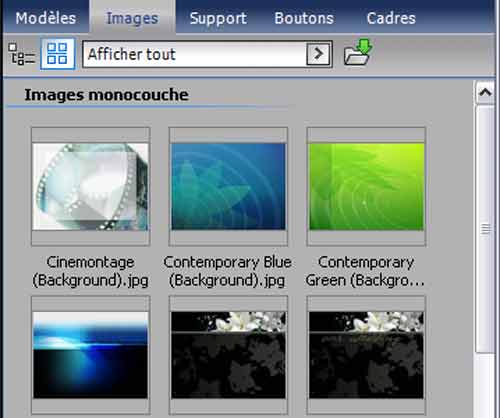Select the Cinemontage background thumbnail
The height and width of the screenshot is (418, 500).
tap(91, 187)
